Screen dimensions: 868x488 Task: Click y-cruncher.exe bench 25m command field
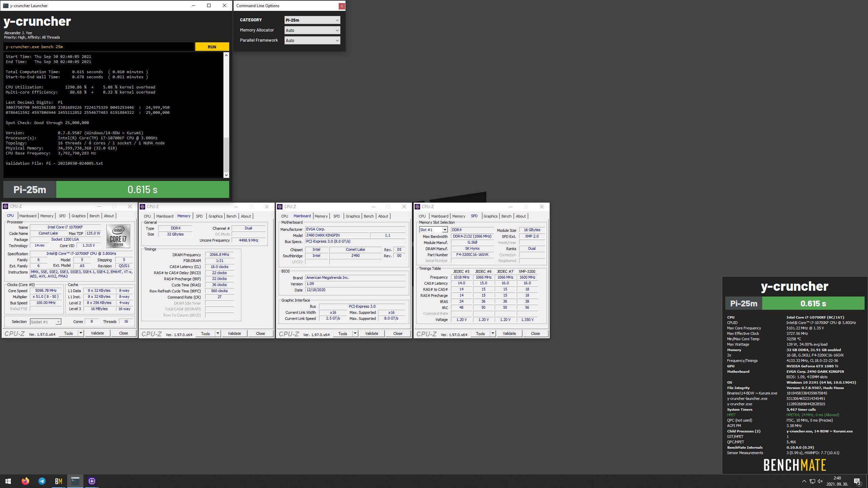coord(99,47)
